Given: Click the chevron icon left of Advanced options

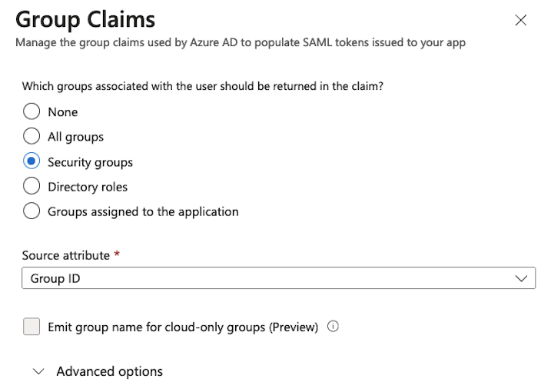Looking at the screenshot, I should coord(39,372).
